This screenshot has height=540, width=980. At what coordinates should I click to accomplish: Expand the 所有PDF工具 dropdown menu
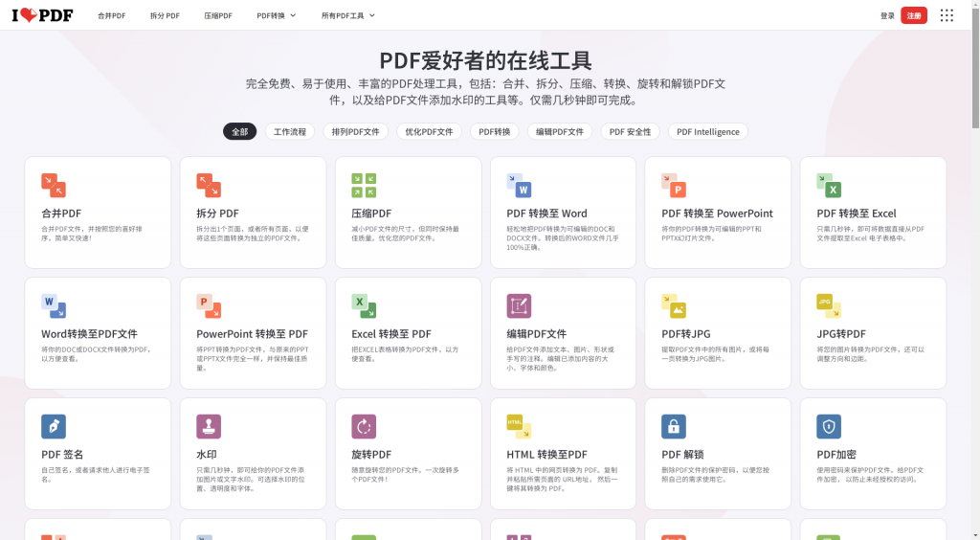click(348, 15)
